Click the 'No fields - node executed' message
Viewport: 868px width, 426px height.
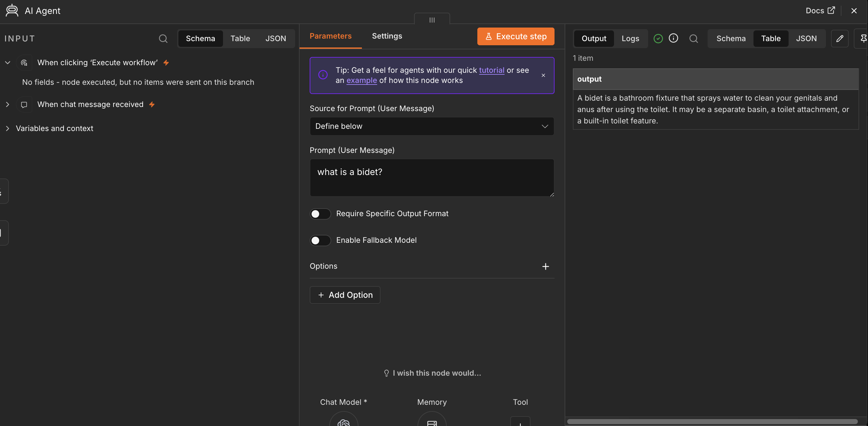coord(138,82)
